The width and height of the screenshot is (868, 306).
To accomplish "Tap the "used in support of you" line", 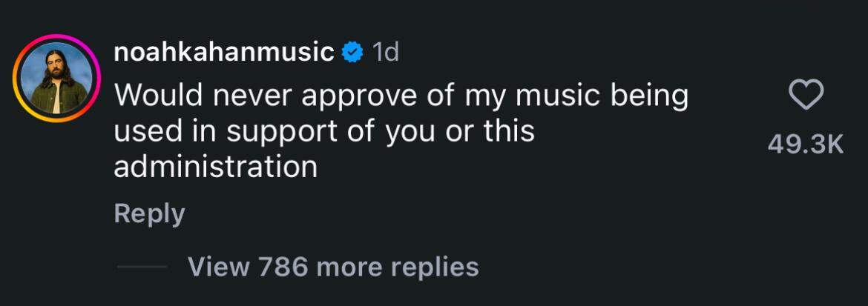I will 324,132.
